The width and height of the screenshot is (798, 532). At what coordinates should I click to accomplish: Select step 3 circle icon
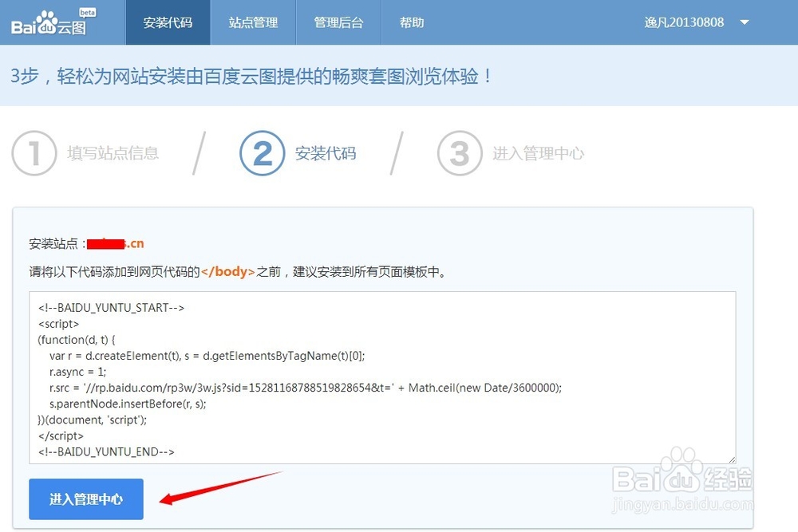click(460, 153)
